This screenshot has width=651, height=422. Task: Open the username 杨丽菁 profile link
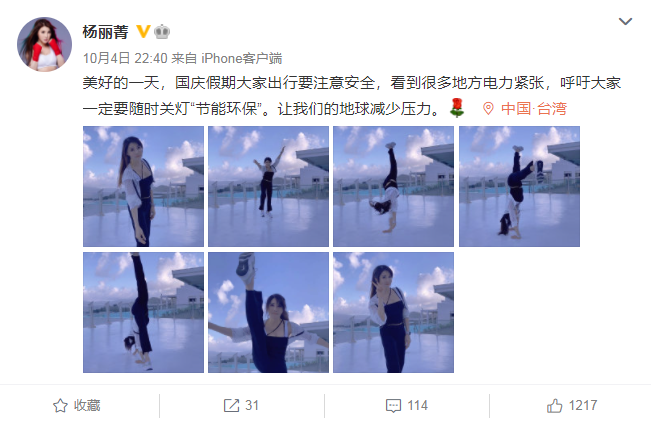coord(105,32)
